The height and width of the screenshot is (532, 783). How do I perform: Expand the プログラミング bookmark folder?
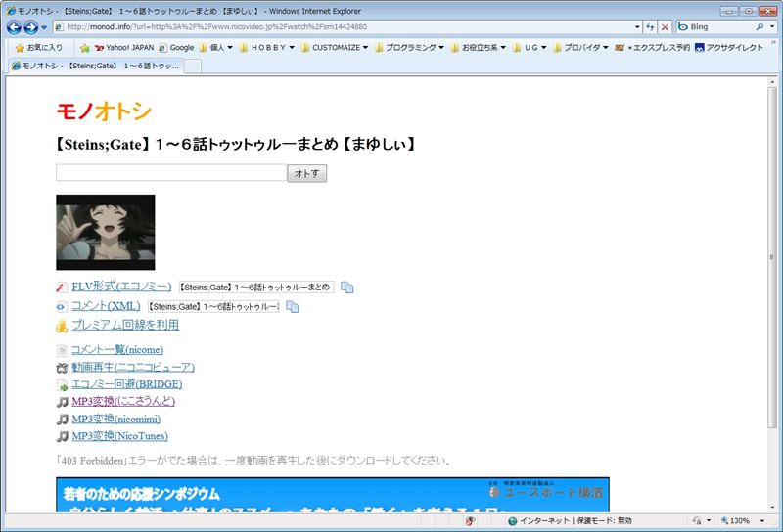pyautogui.click(x=409, y=47)
